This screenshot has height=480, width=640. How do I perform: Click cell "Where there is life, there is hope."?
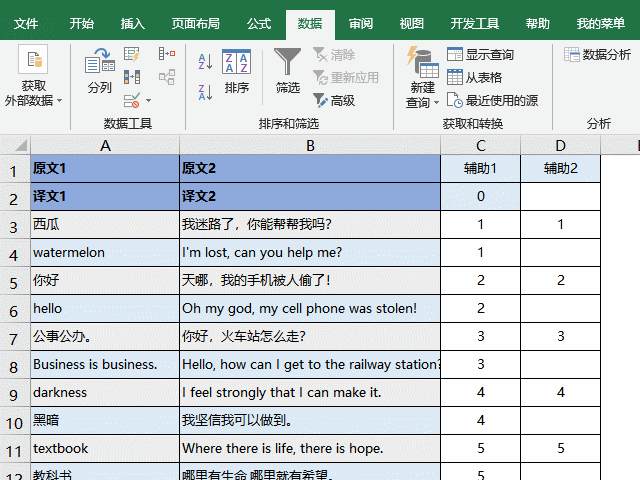coord(310,449)
